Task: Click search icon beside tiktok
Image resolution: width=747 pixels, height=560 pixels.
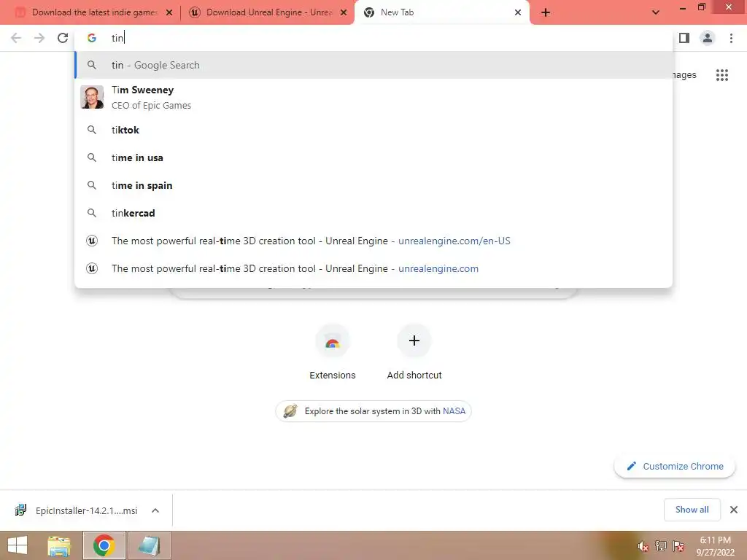Action: tap(92, 130)
